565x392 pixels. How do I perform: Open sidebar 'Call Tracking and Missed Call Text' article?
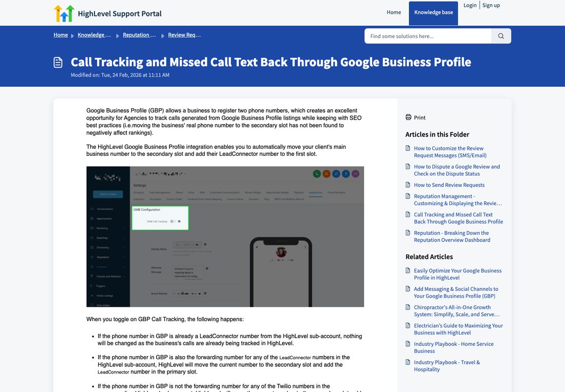pos(458,218)
